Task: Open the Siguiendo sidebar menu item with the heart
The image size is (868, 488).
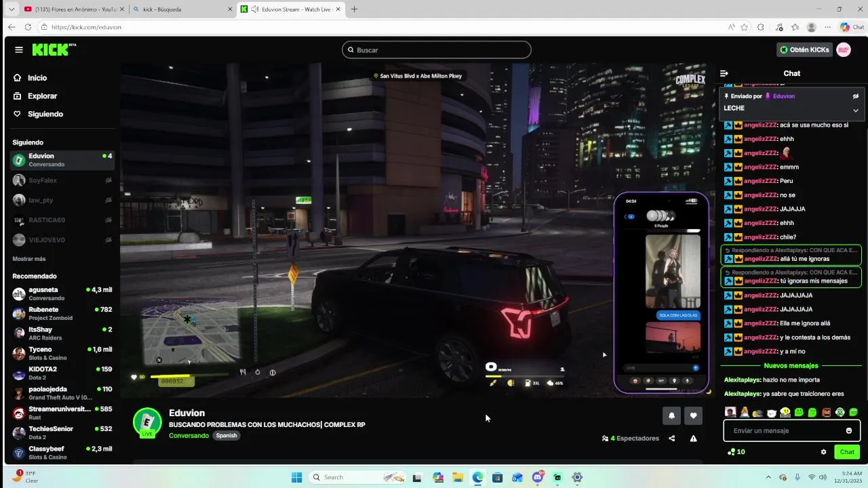Action: [62, 114]
